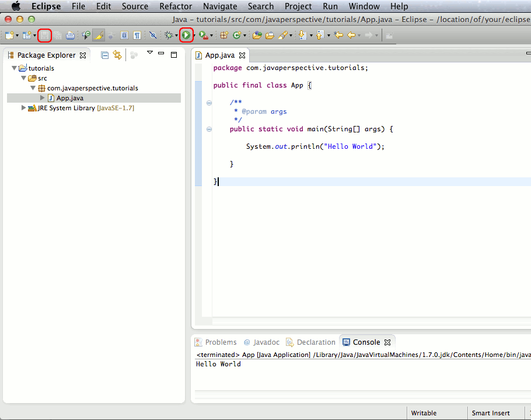Open the Package Explorer View Menu triangle

[x=150, y=52]
